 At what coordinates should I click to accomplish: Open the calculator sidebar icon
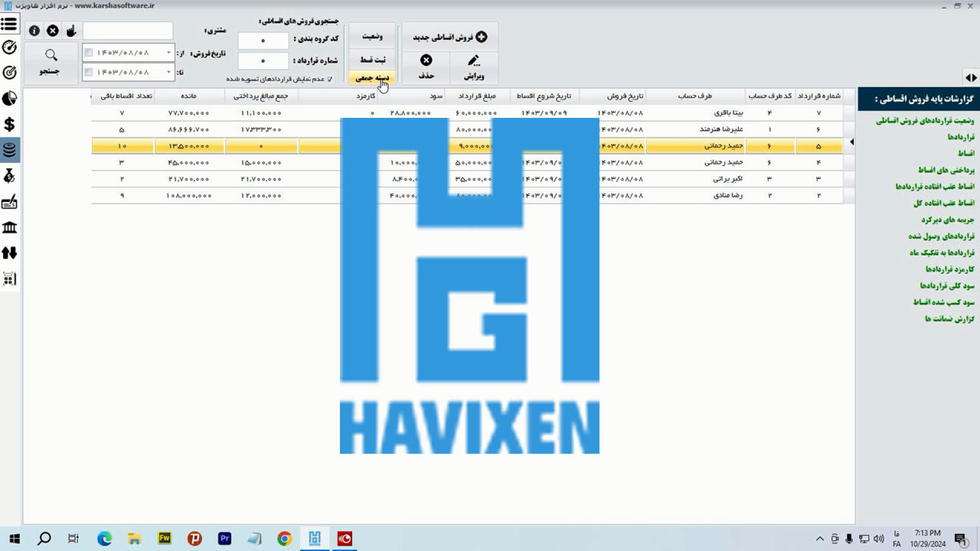tap(9, 279)
